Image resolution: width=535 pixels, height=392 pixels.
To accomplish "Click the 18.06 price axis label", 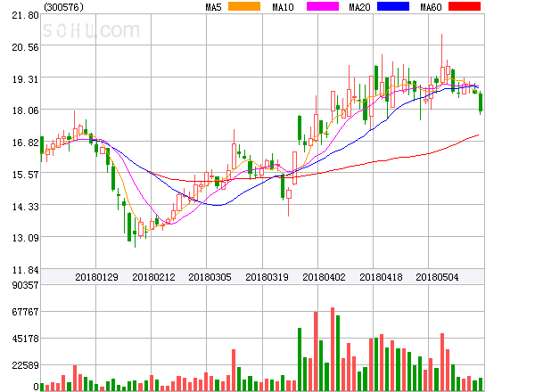I will (25, 110).
